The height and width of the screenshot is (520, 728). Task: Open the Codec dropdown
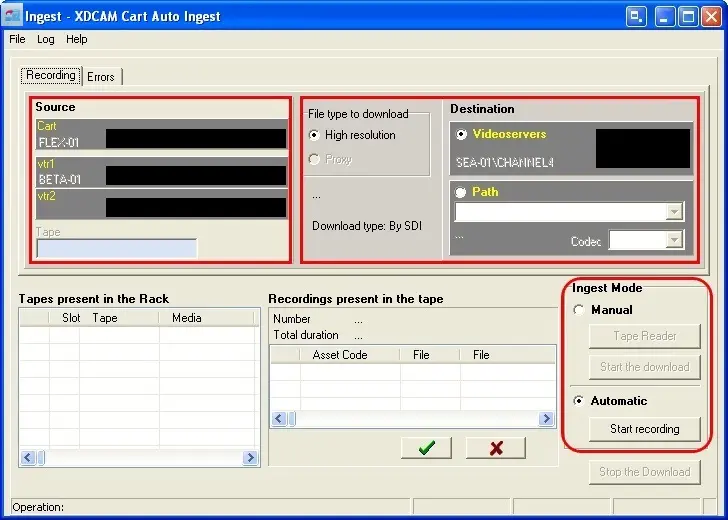674,240
